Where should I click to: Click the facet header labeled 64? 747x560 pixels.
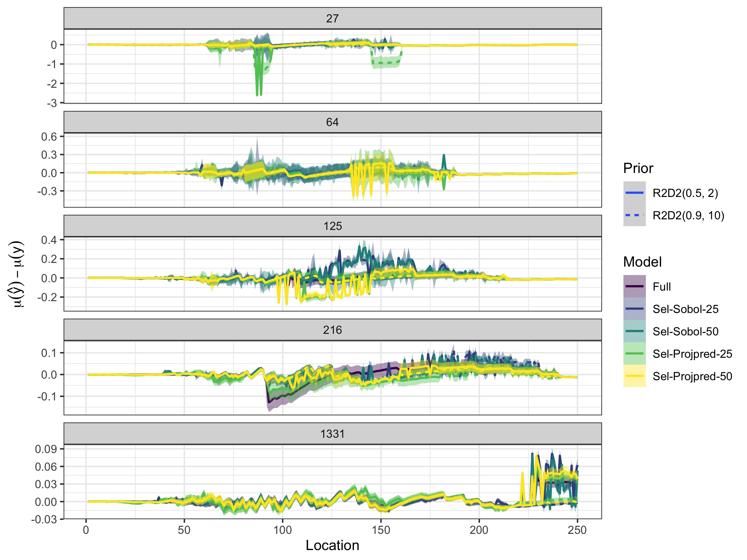click(x=332, y=122)
